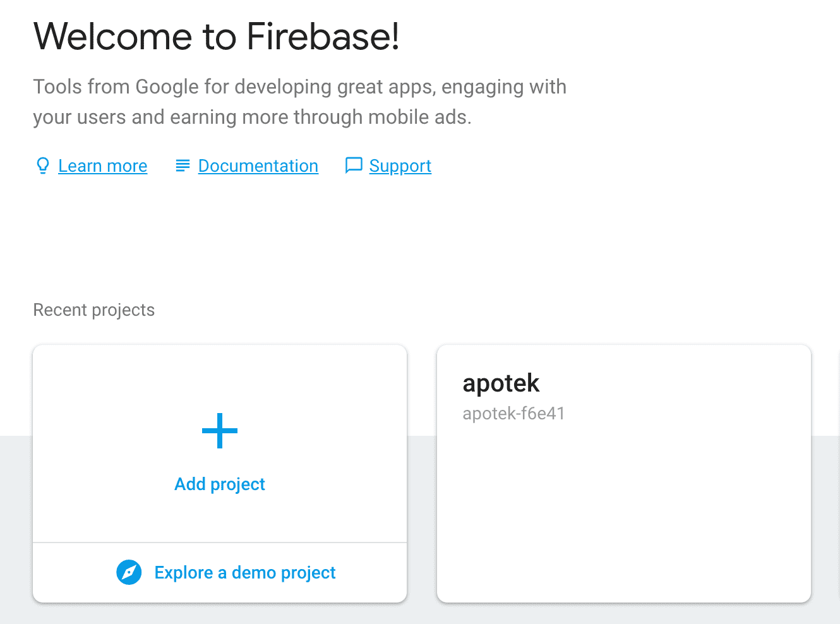Click the text-lines icon beside Documentation
Viewport: 840px width, 624px height.
183,165
